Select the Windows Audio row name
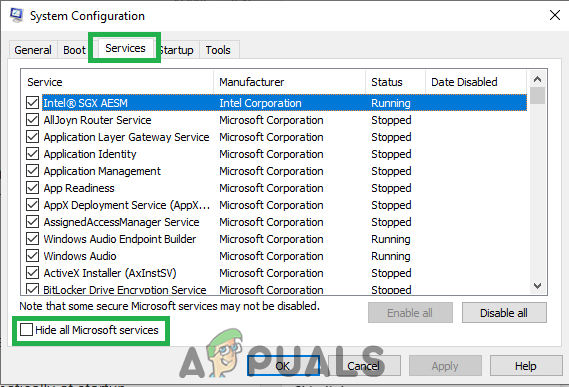 click(x=80, y=256)
